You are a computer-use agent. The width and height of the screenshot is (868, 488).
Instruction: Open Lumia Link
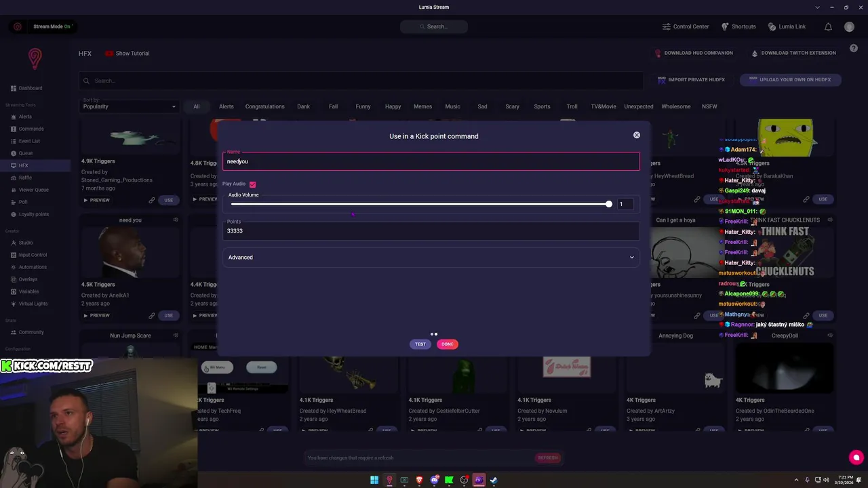tap(787, 26)
